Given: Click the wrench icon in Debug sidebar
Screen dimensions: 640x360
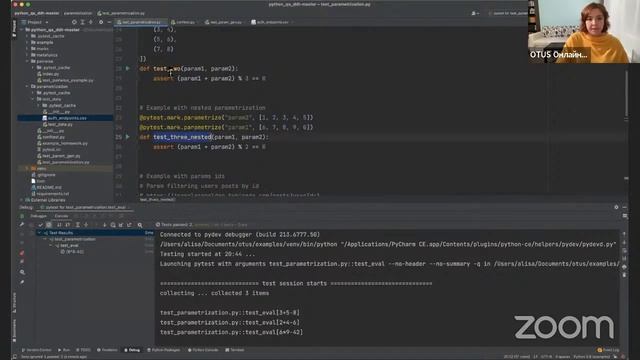Looking at the screenshot, I should click(x=22, y=224).
